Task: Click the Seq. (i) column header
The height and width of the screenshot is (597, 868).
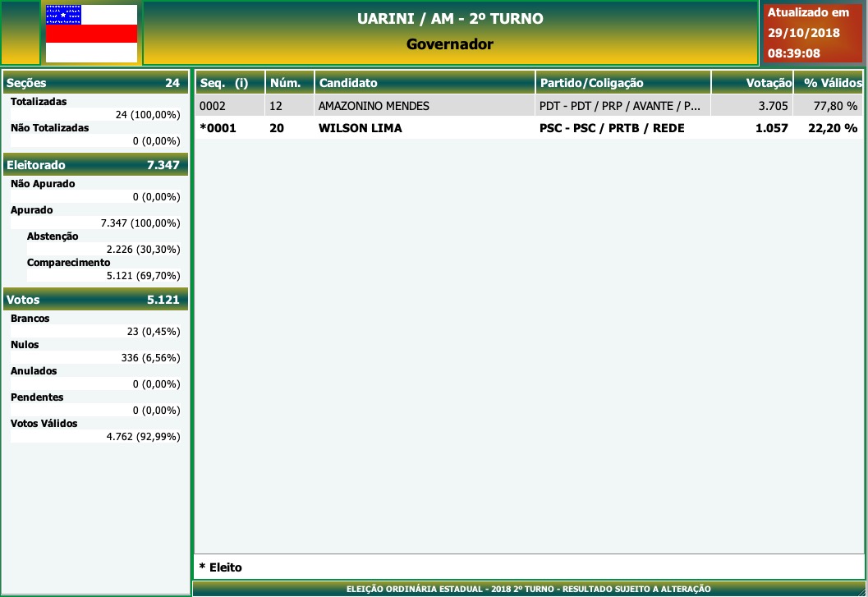Action: click(x=229, y=83)
